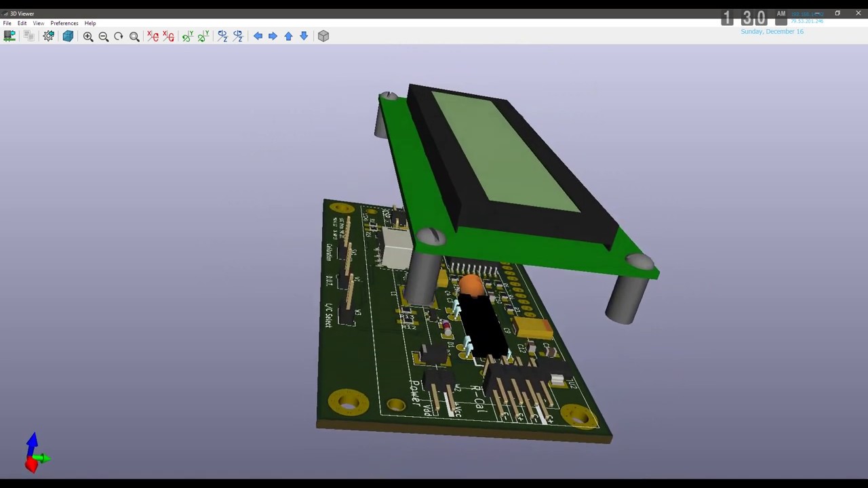Screen dimensions: 868x488
Task: Click the redraw view icon
Action: 119,36
